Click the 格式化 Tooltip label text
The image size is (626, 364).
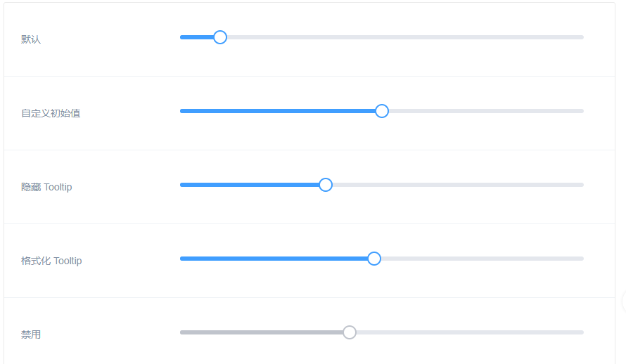click(x=51, y=261)
